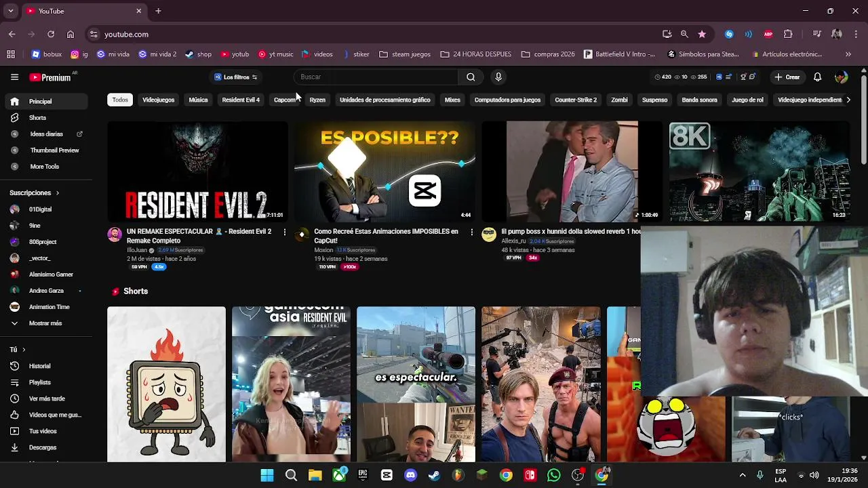Select the Banda sonora chip
Image resolution: width=868 pixels, height=488 pixels.
click(x=699, y=100)
